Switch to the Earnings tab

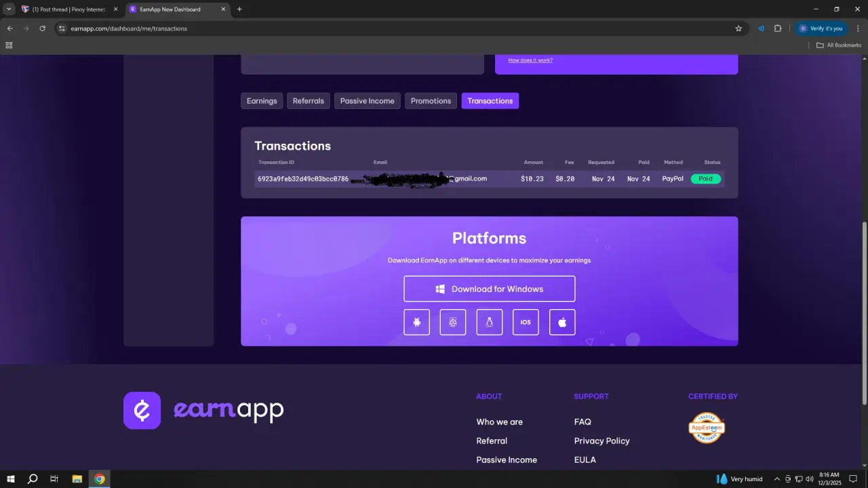(262, 101)
